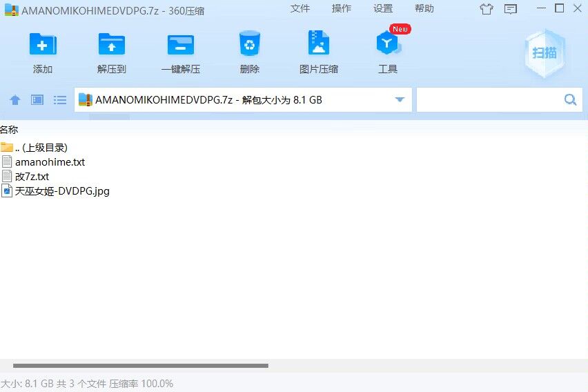Click the 添加 (Add) toolbar icon

[42, 44]
